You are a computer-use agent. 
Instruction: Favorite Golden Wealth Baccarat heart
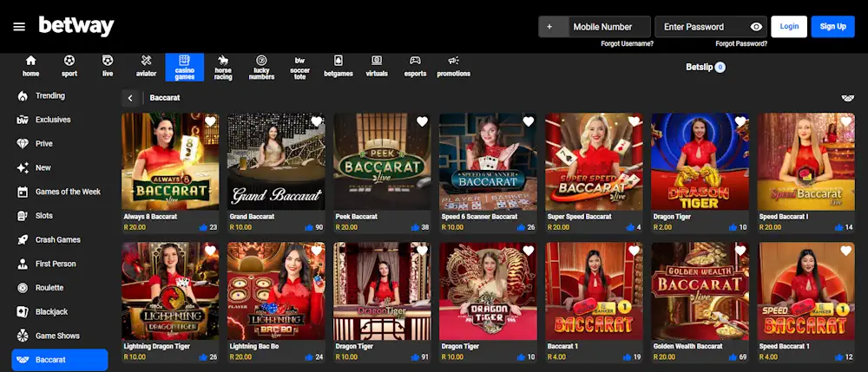740,251
